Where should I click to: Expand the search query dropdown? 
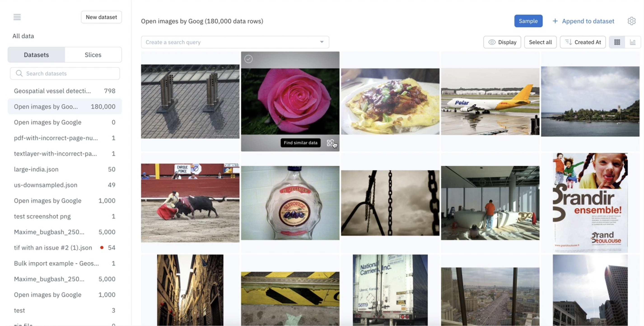click(x=322, y=42)
